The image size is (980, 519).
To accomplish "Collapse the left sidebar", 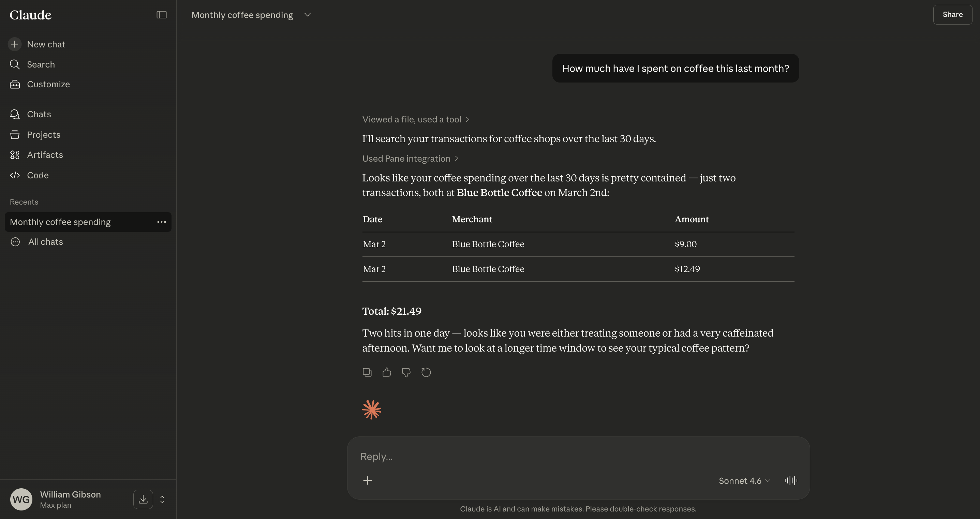I will pyautogui.click(x=161, y=14).
